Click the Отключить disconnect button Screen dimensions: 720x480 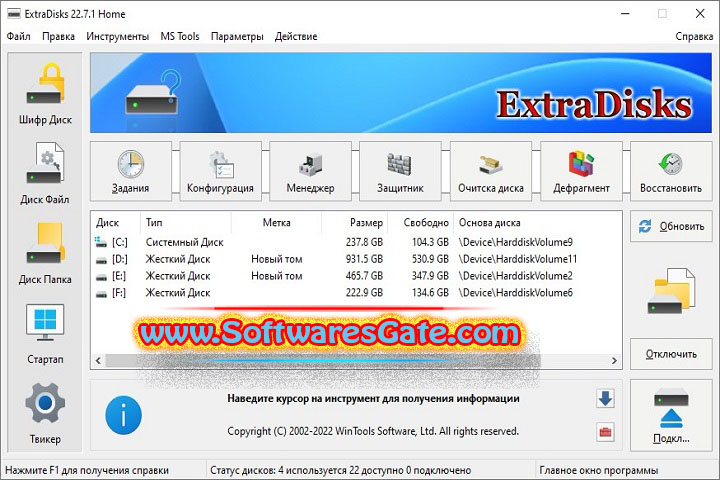[x=671, y=354]
